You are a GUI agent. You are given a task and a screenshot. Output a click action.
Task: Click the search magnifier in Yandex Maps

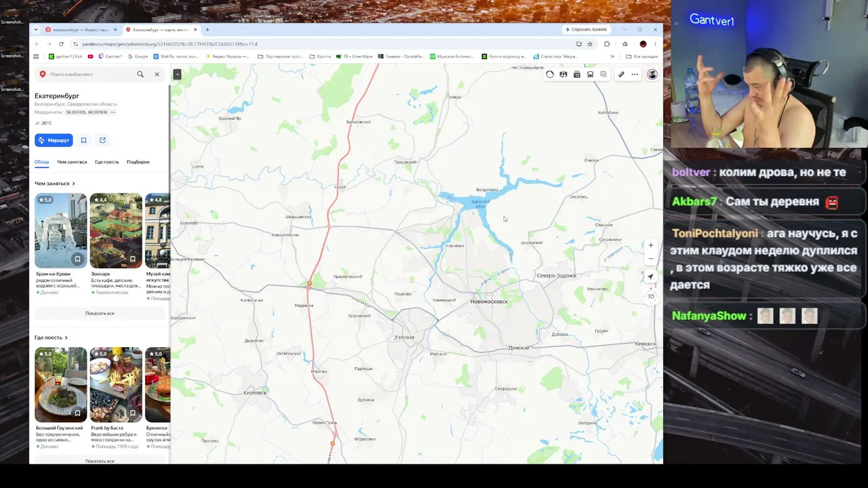coord(140,74)
